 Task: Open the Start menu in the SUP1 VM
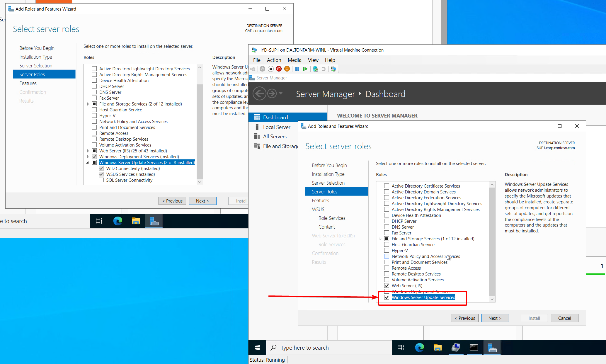coord(257,348)
